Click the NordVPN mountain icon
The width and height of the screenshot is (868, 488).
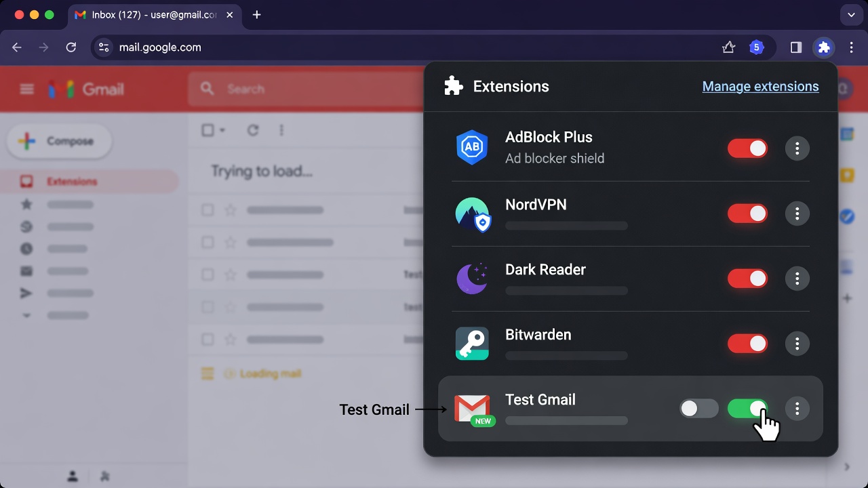tap(473, 214)
